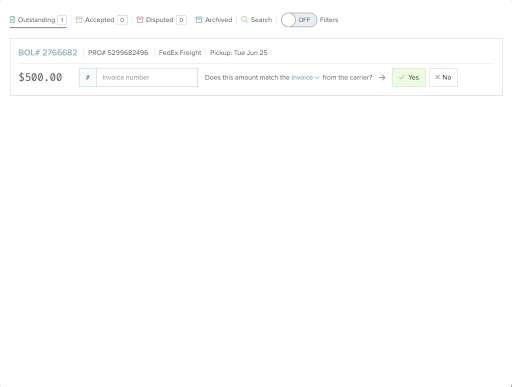Screen dimensions: 512x387
Task: Click the Outstanding document icon
Action: [x=12, y=20]
